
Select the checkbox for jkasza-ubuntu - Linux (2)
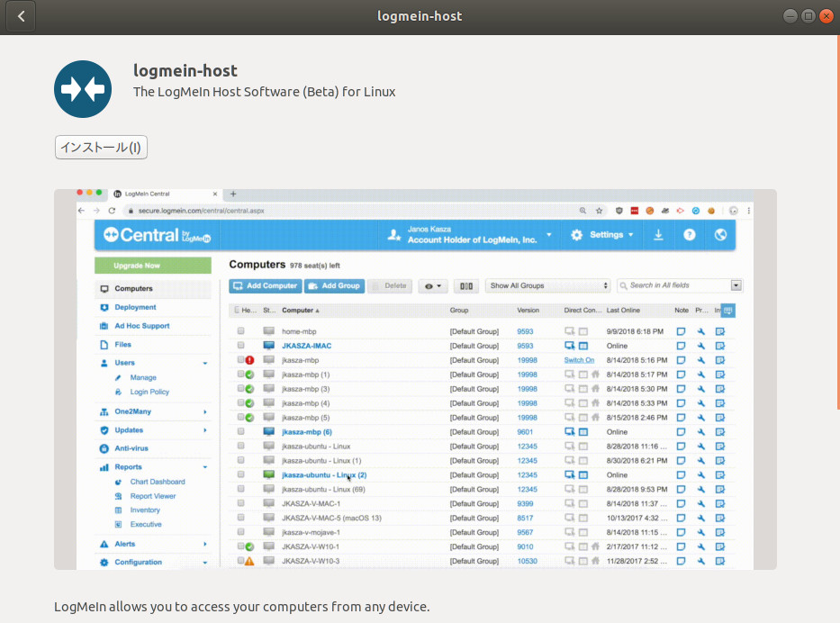(x=239, y=474)
